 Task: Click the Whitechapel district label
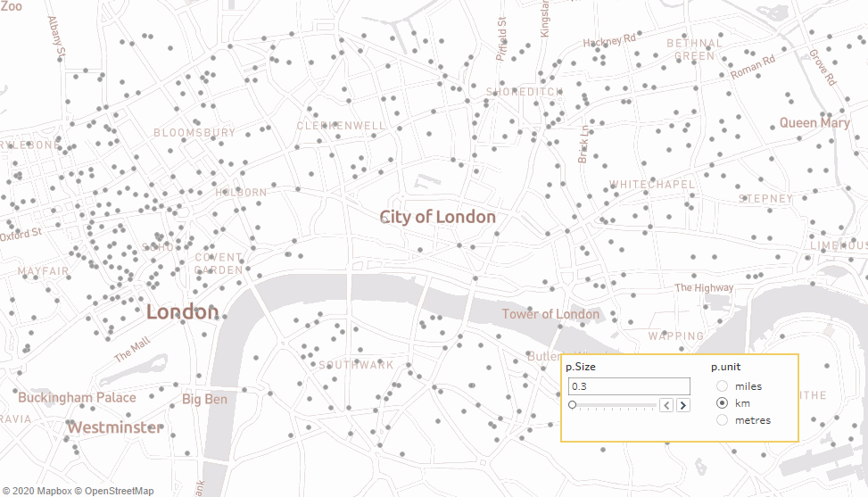pyautogui.click(x=652, y=185)
